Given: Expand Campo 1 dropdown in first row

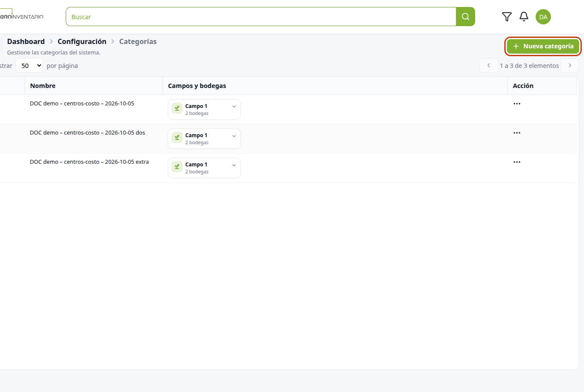Looking at the screenshot, I should tap(234, 107).
